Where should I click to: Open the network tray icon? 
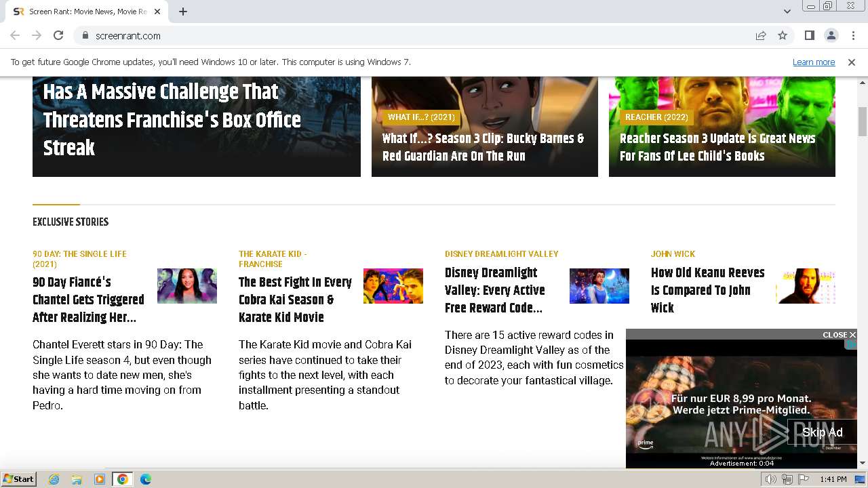tap(787, 479)
